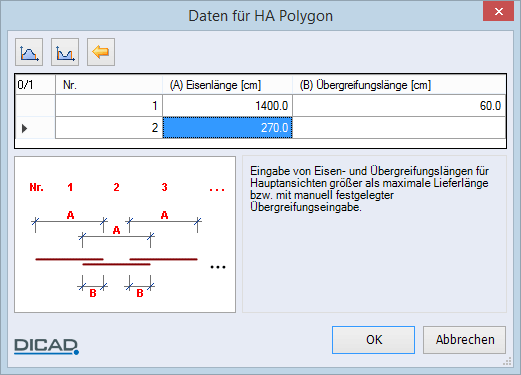
Task: Click the DICAD logo
Action: coord(46,347)
